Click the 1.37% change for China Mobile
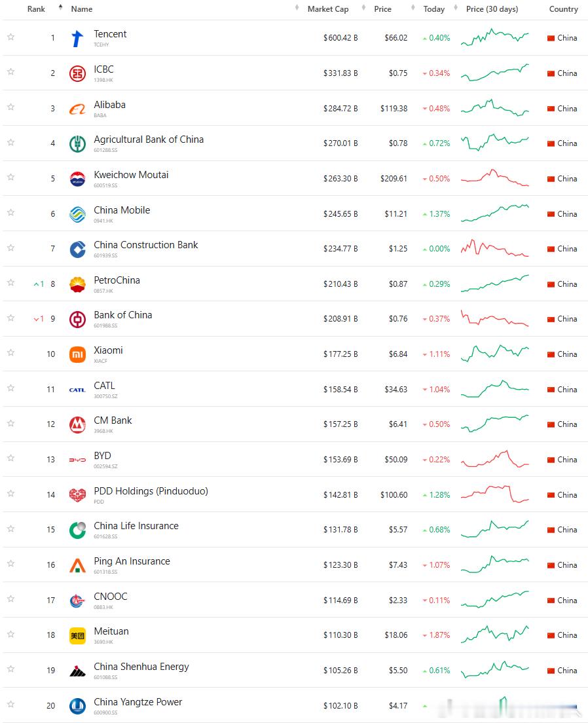This screenshot has height=723, width=588. point(439,214)
